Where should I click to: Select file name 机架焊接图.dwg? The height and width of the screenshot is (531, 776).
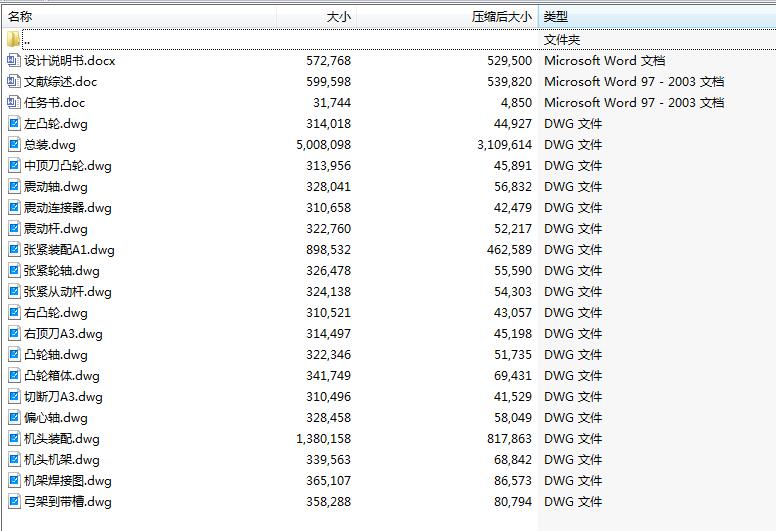[68, 481]
